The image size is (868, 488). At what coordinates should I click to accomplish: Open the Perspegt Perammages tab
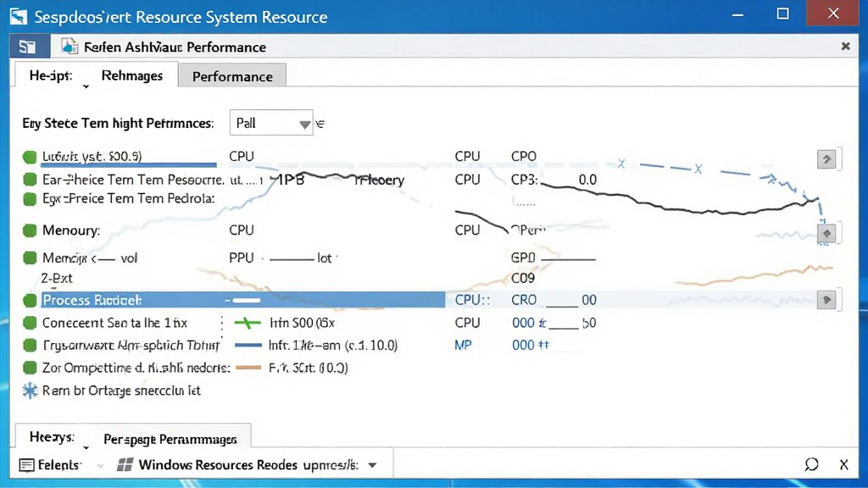[x=170, y=440]
